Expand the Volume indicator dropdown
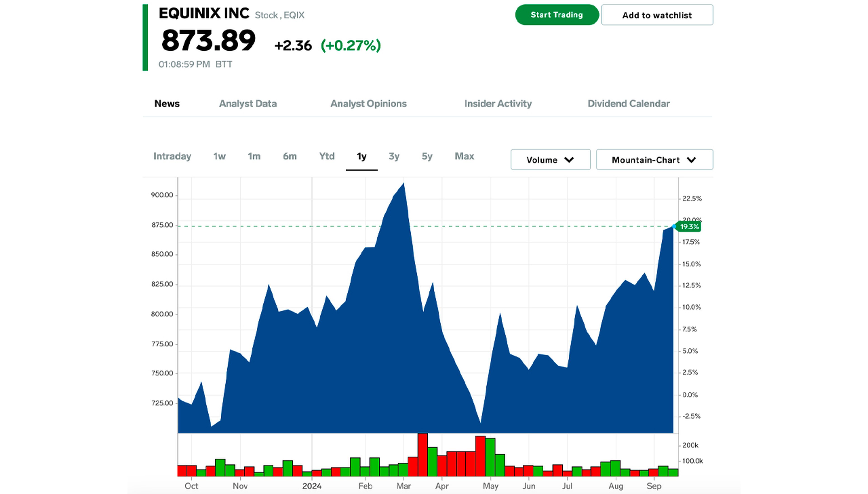 pos(550,159)
